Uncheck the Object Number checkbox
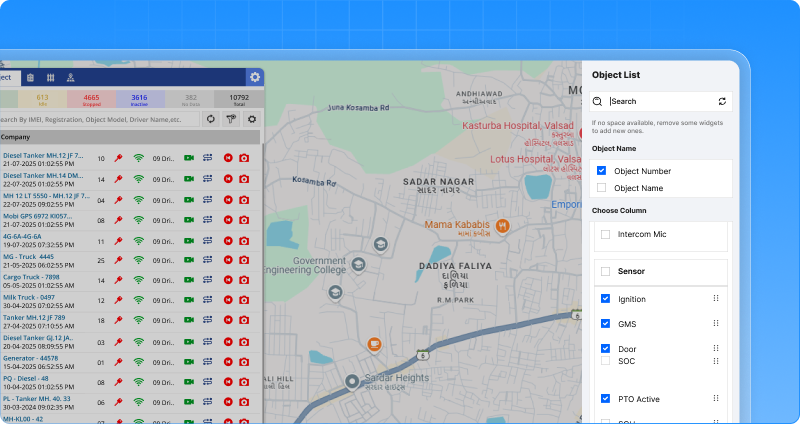Image resolution: width=800 pixels, height=424 pixels. pyautogui.click(x=601, y=171)
